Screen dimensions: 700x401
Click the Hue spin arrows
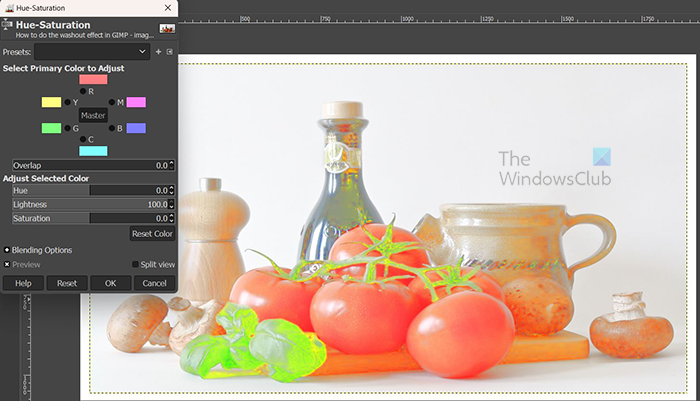[x=171, y=191]
